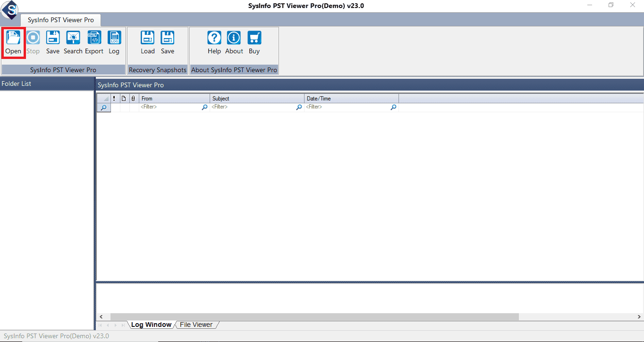Load a recovery snapshot
Viewport: 644px width, 342px height.
pos(148,42)
